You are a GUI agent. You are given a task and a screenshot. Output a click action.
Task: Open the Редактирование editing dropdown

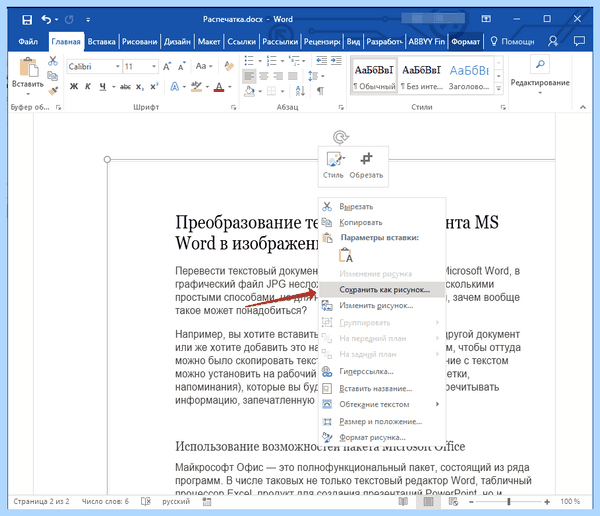pos(540,76)
